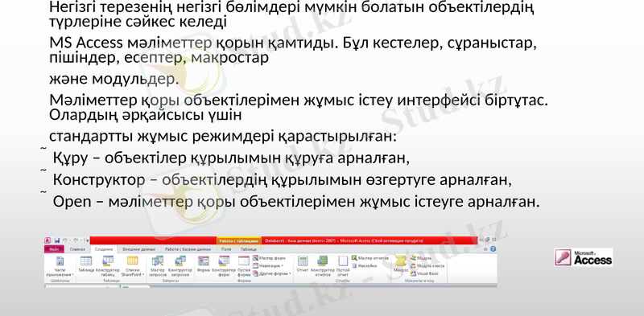
Task: Open Конструктор запросов
Action: point(180,266)
